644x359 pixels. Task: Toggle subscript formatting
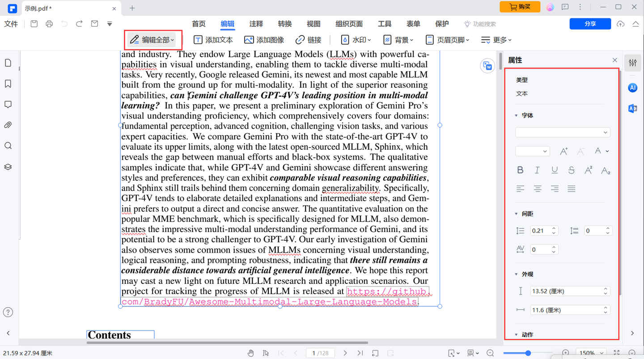click(x=606, y=170)
